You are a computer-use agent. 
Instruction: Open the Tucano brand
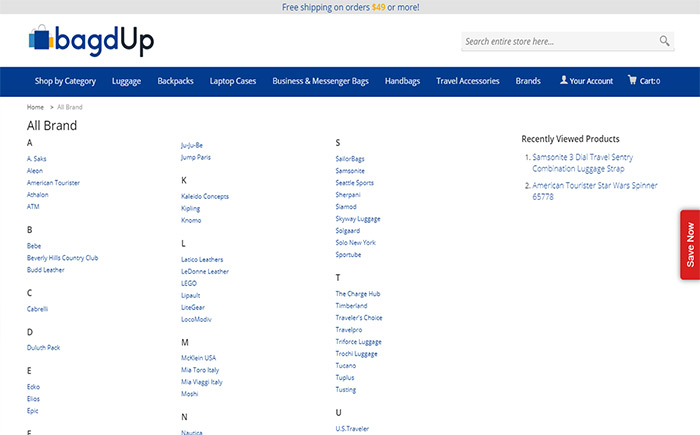346,366
